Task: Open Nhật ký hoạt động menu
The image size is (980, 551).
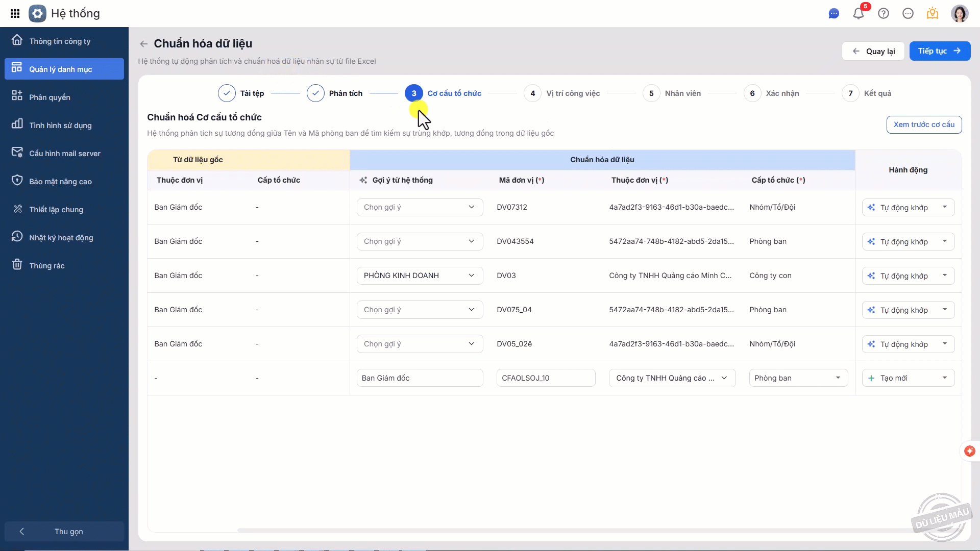Action: (61, 237)
